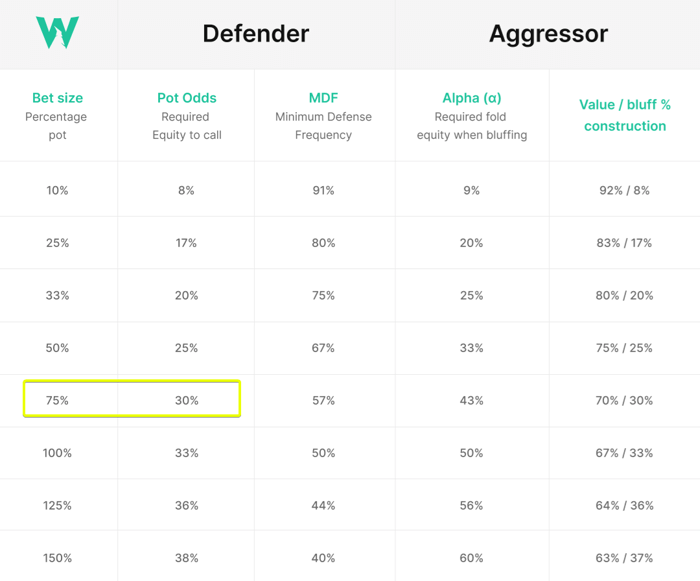Click the green W logo icon
Image resolution: width=700 pixels, height=581 pixels.
pos(58,33)
